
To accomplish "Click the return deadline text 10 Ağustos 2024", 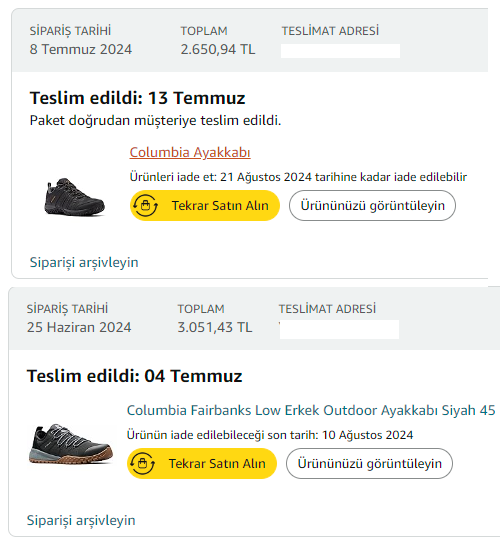I will click(x=367, y=435).
